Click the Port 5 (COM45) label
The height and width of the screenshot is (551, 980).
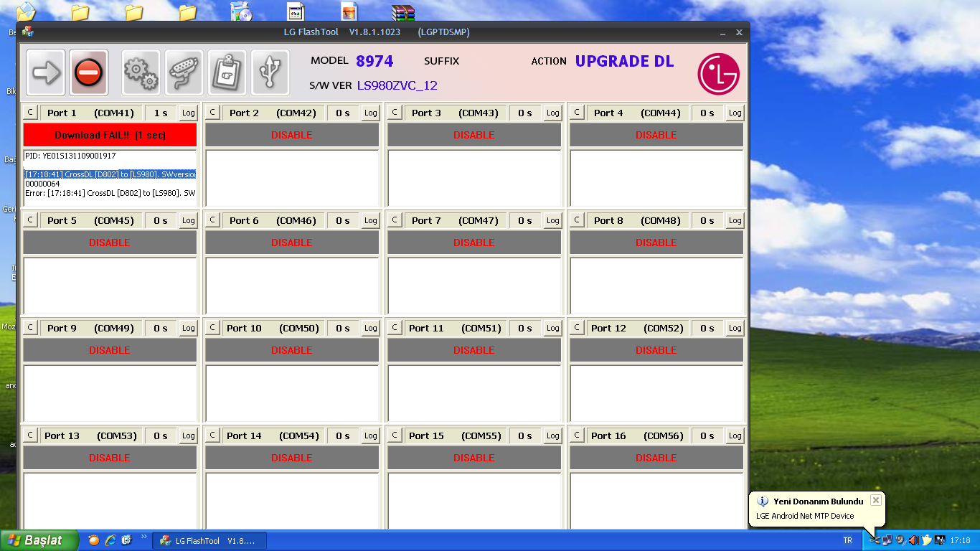pos(90,220)
